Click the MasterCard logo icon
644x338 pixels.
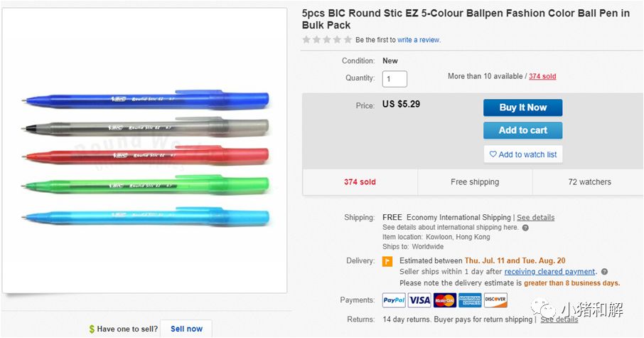pyautogui.click(x=444, y=300)
